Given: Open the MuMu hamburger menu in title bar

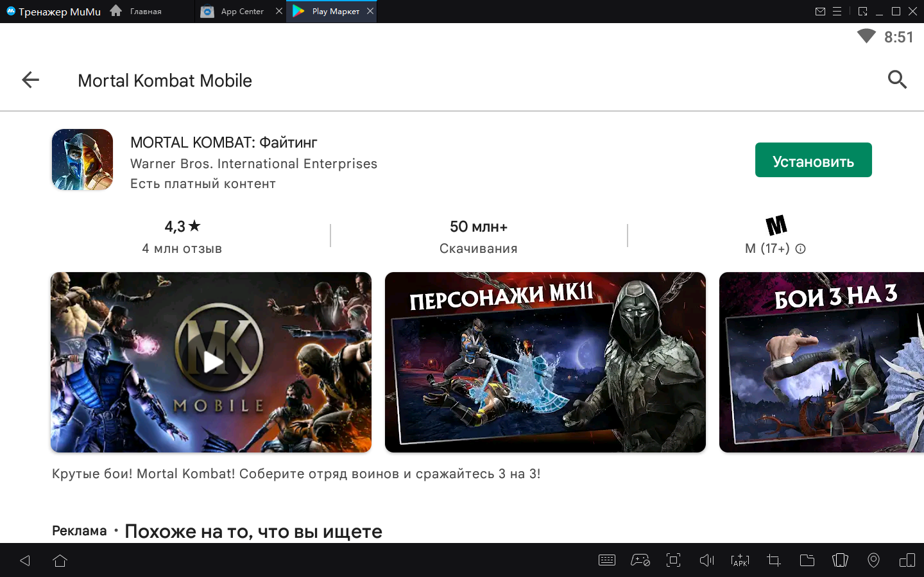Looking at the screenshot, I should 837,12.
